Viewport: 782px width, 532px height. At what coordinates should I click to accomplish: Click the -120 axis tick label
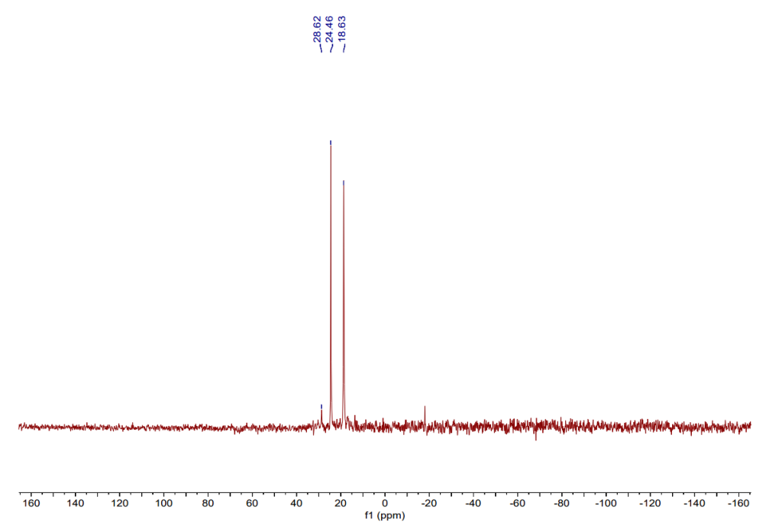(x=650, y=504)
